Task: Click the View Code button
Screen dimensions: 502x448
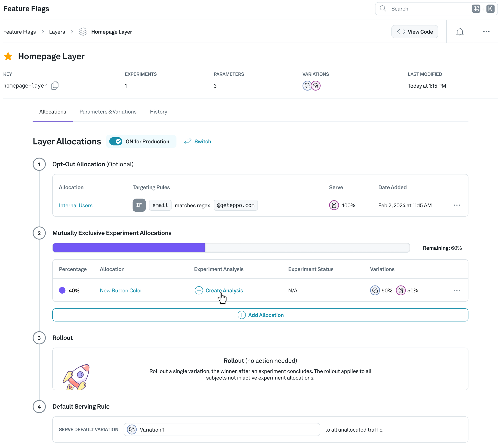Action: (414, 32)
